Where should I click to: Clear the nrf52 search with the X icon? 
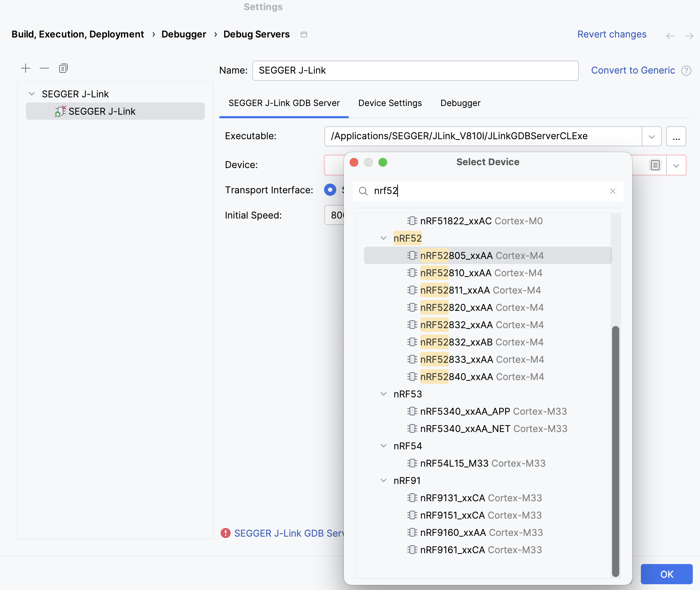coord(613,191)
